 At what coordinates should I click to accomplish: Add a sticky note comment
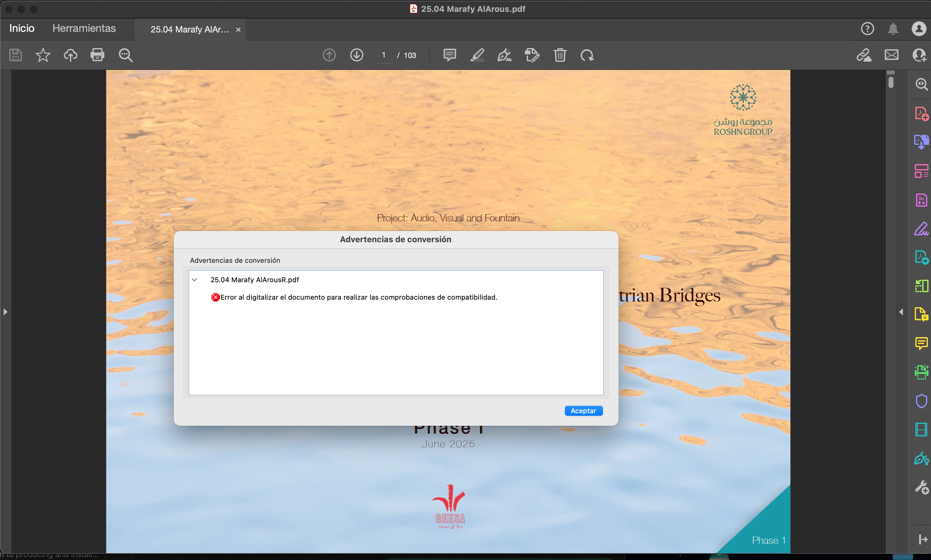click(x=450, y=55)
